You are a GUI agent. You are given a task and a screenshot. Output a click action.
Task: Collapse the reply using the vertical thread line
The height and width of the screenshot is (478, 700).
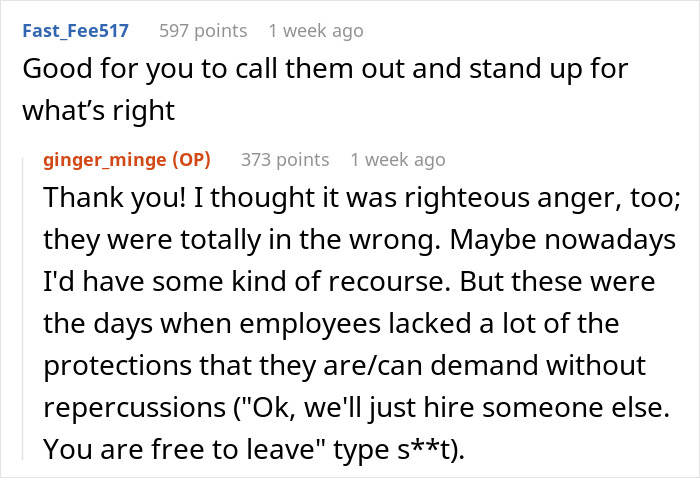(23, 308)
